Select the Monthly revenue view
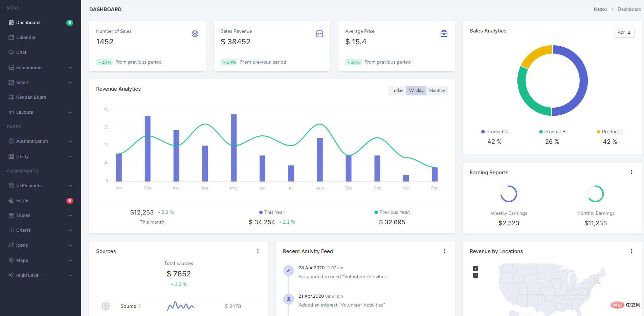This screenshot has width=644, height=316. [437, 91]
